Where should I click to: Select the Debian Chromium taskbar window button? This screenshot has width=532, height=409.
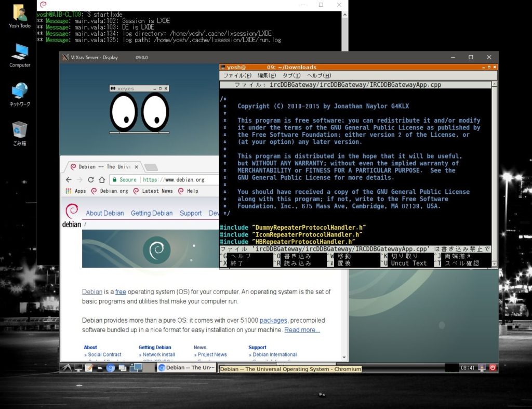coord(186,367)
